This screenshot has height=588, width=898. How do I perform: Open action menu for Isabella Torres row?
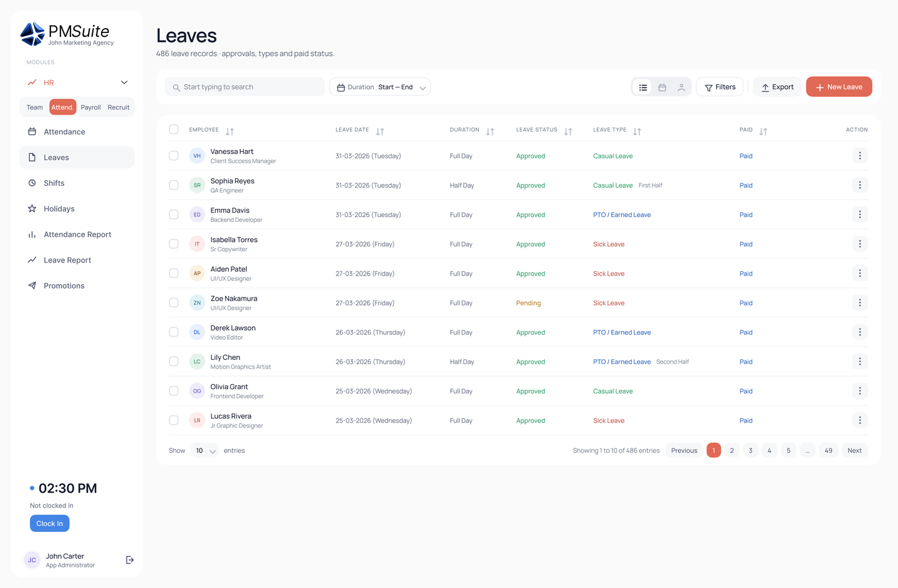click(x=859, y=244)
